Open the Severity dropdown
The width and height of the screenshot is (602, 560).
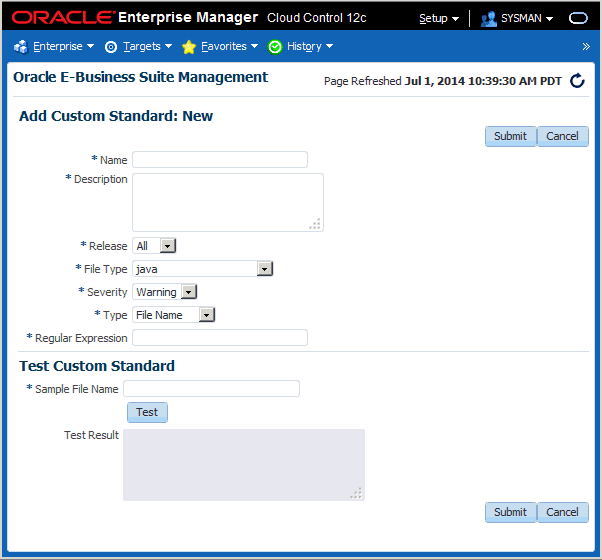[165, 292]
